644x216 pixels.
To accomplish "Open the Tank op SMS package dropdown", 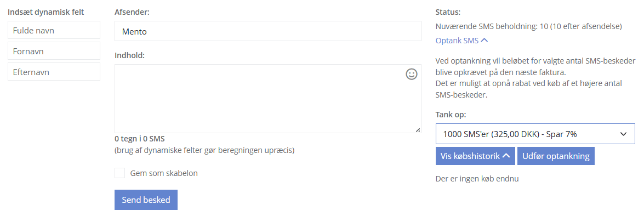I will 535,134.
